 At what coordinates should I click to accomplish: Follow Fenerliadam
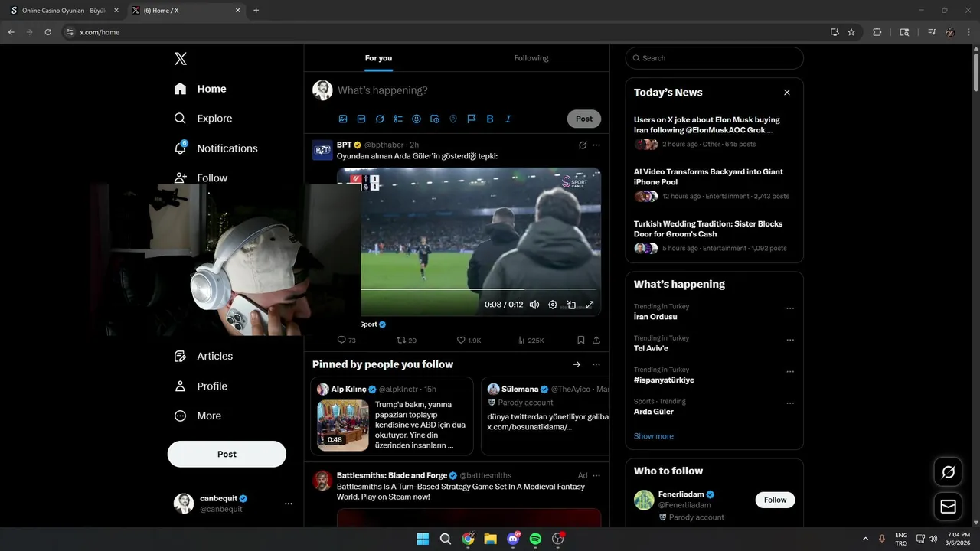tap(775, 500)
